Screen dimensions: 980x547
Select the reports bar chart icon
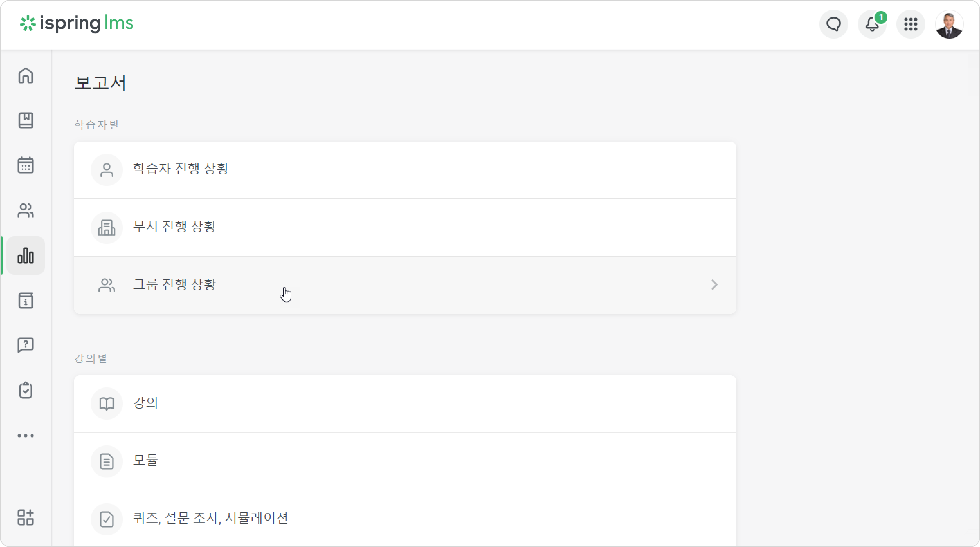click(x=26, y=255)
